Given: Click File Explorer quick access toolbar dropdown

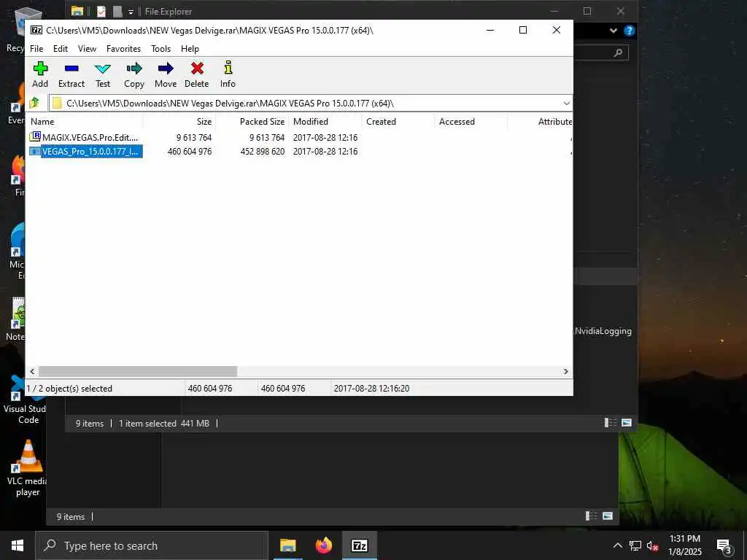Looking at the screenshot, I should click(131, 12).
